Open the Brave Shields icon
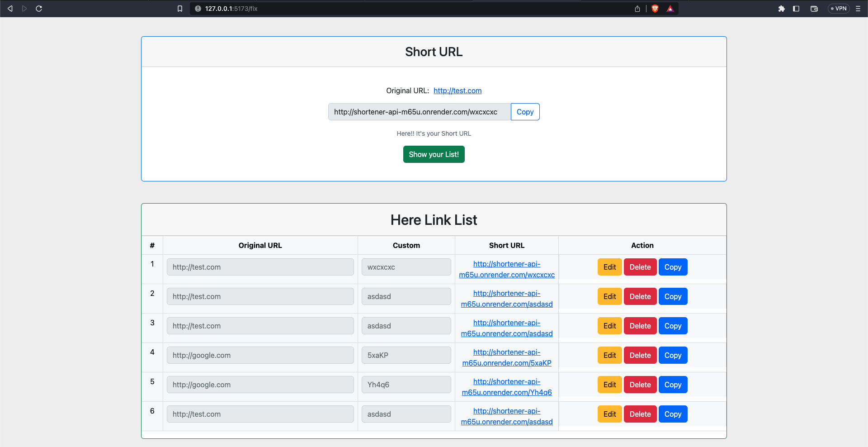Screen dimensions: 868x447 point(655,8)
